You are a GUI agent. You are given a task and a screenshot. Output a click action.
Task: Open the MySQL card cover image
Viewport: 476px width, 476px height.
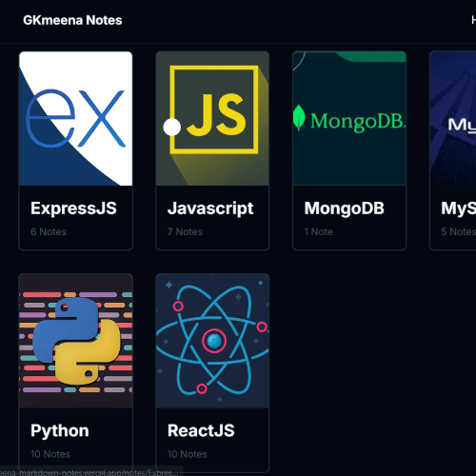point(453,119)
